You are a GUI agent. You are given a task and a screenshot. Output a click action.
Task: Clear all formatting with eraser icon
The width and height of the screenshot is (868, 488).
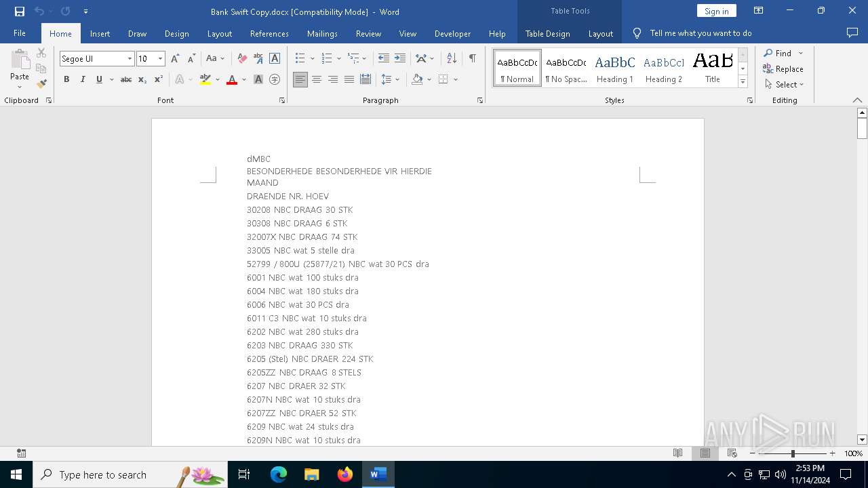coord(242,59)
